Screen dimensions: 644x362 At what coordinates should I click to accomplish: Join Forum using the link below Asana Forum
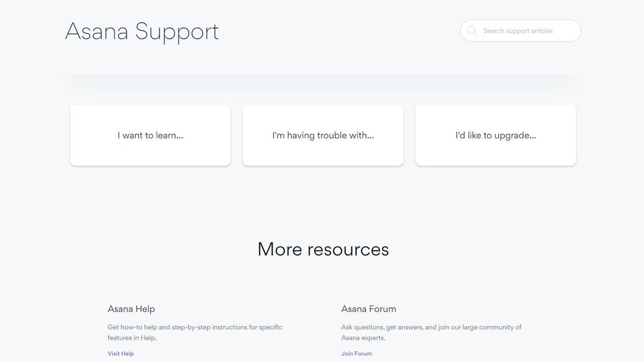tap(356, 353)
